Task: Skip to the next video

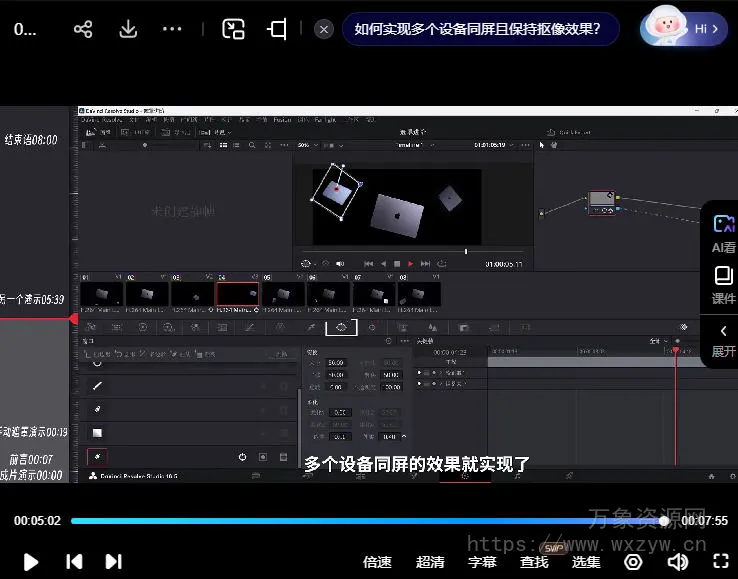Action: pos(114,562)
